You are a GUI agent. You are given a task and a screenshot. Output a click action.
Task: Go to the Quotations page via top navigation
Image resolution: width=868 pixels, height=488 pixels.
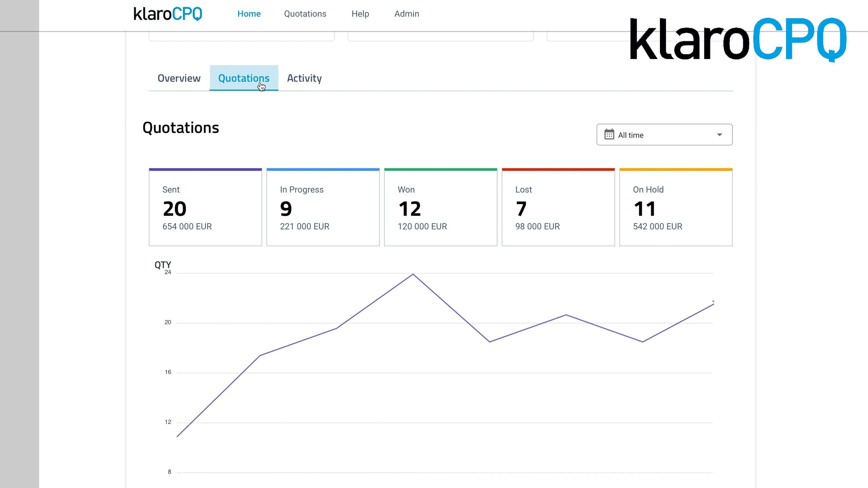(x=305, y=14)
